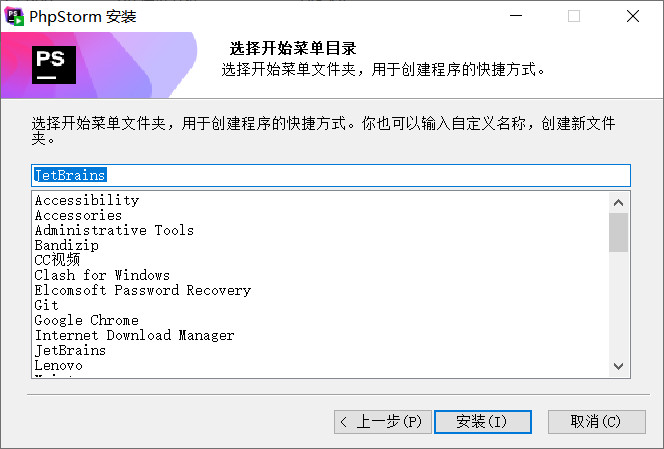
Task: Pick the CC视频 folder entry
Action: pos(57,260)
